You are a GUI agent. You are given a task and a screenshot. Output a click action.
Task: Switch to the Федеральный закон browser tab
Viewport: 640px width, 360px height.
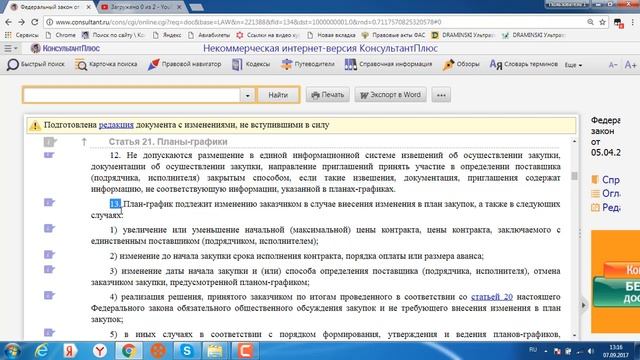pos(51,7)
